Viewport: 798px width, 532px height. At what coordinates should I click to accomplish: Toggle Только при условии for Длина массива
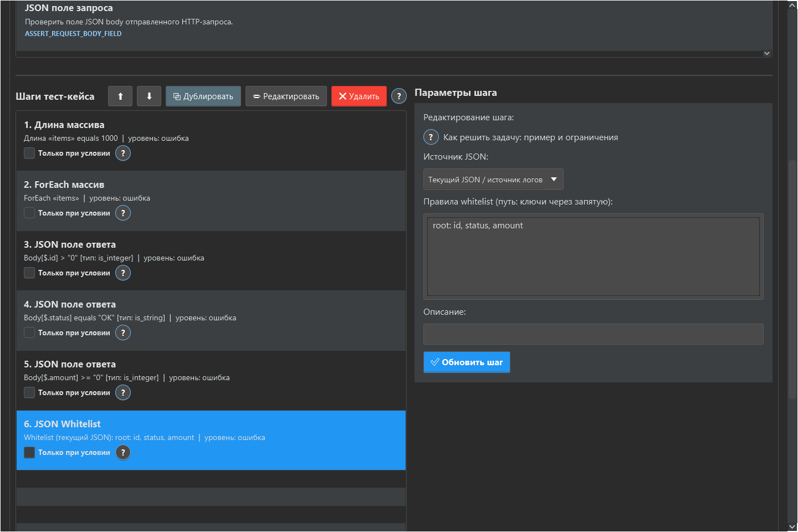point(29,153)
